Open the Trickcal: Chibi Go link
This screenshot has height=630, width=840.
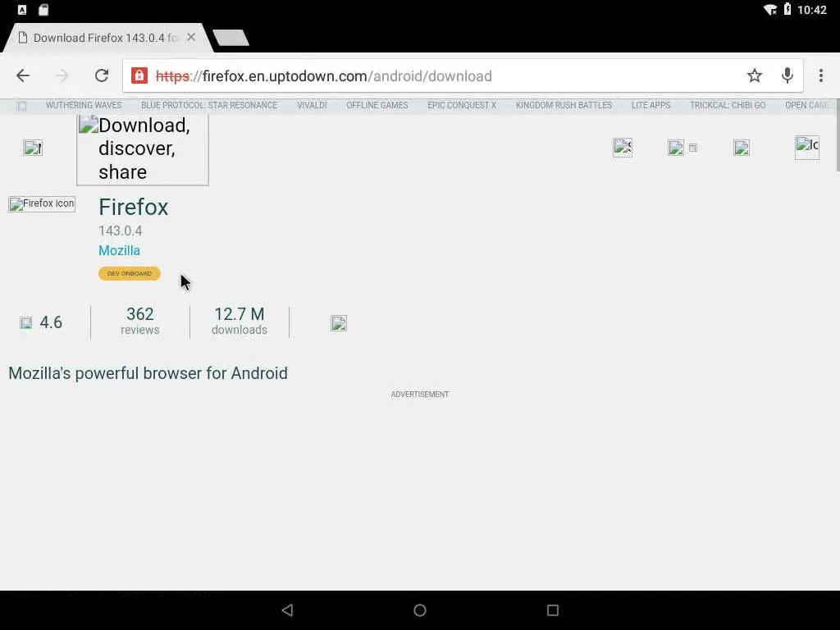(728, 106)
